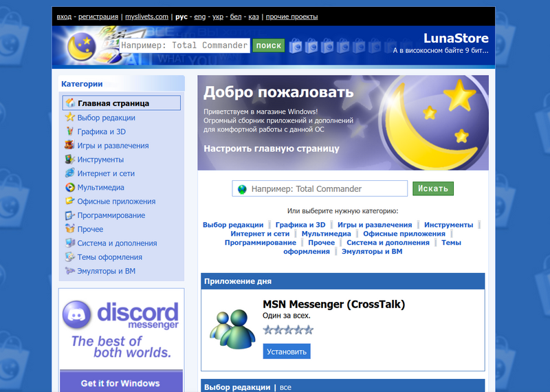Click the house icon beside Главная страница

click(70, 103)
